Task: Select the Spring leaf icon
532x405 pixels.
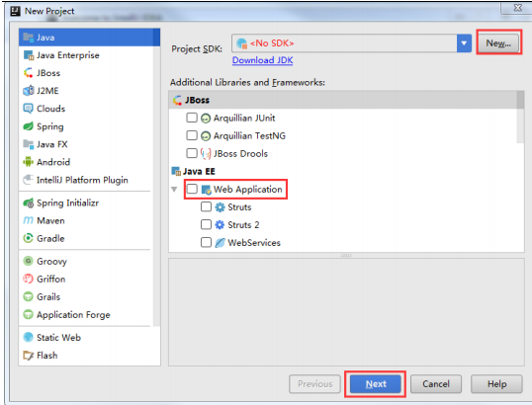Action: pyautogui.click(x=28, y=126)
